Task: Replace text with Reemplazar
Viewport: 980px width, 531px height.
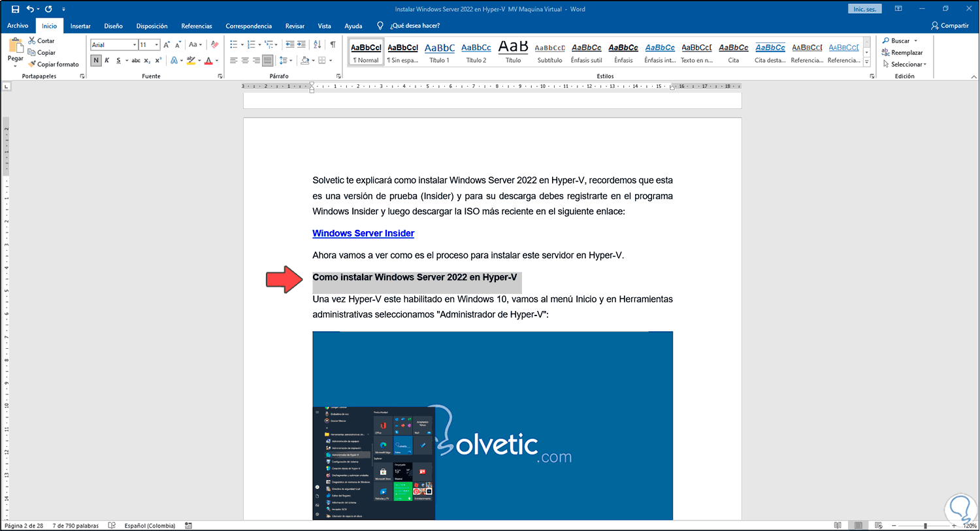Action: point(902,52)
